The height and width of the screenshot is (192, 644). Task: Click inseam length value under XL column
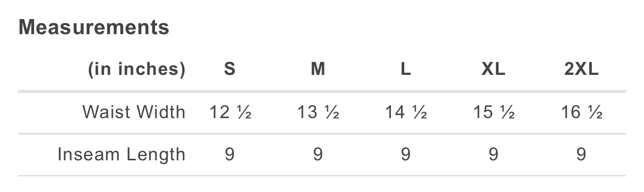(x=494, y=154)
